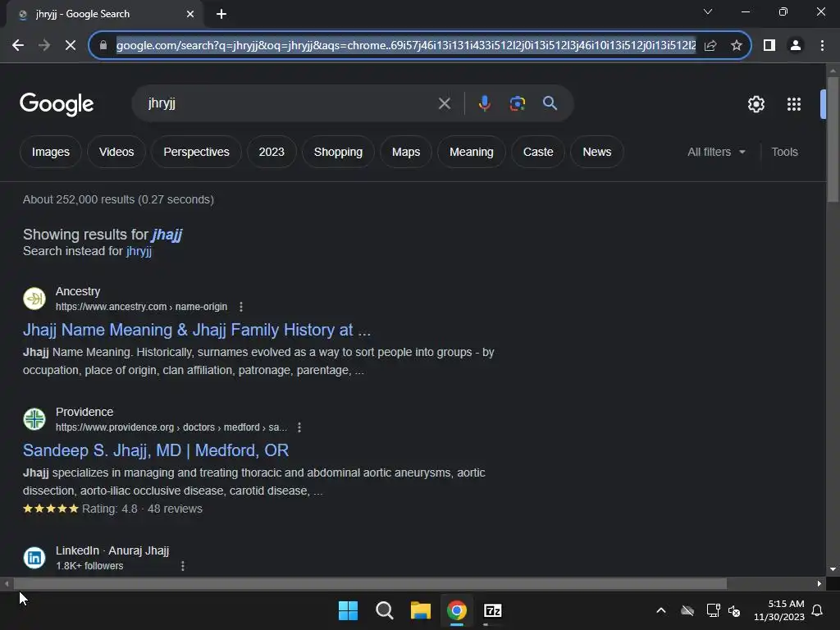
Task: Open search Tools
Action: coord(784,152)
